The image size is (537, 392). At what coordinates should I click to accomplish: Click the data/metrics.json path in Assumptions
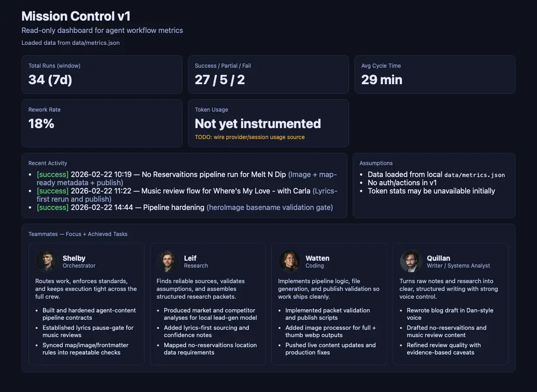[x=474, y=174]
